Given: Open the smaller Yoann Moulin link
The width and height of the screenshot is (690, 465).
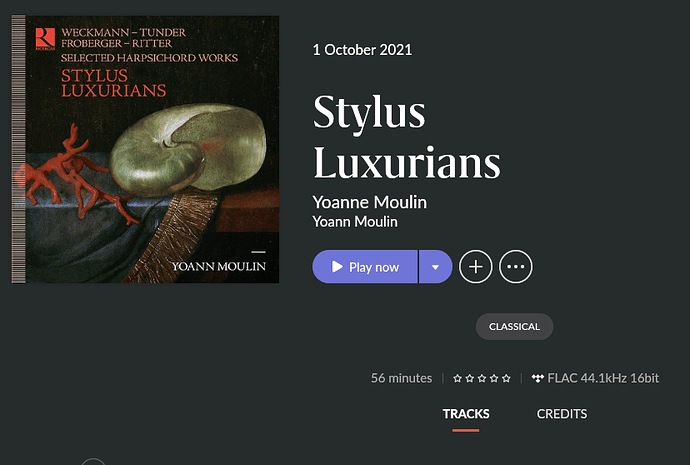Looking at the screenshot, I should (x=355, y=221).
